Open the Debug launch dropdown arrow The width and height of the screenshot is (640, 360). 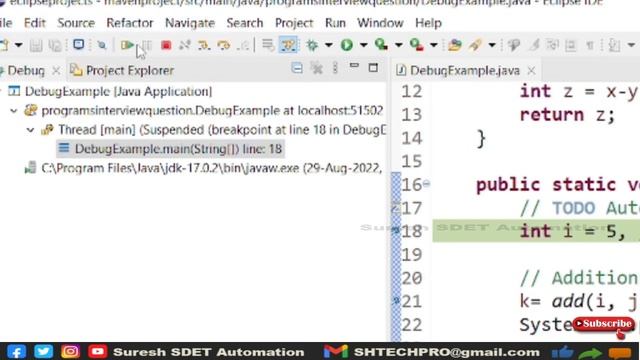[x=329, y=45]
